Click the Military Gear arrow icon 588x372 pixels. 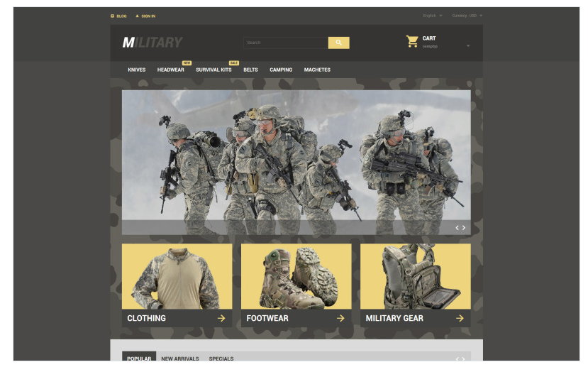(x=460, y=318)
